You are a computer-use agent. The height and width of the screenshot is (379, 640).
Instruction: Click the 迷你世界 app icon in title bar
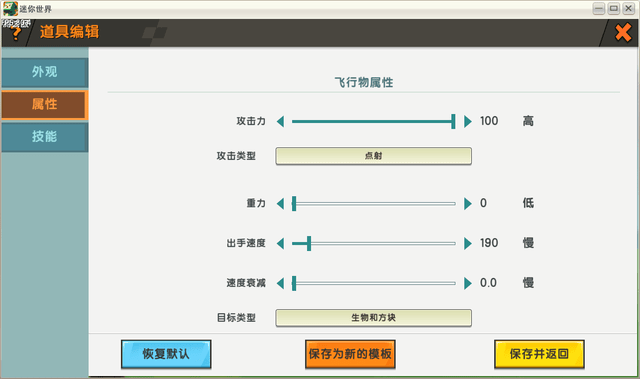click(x=10, y=9)
